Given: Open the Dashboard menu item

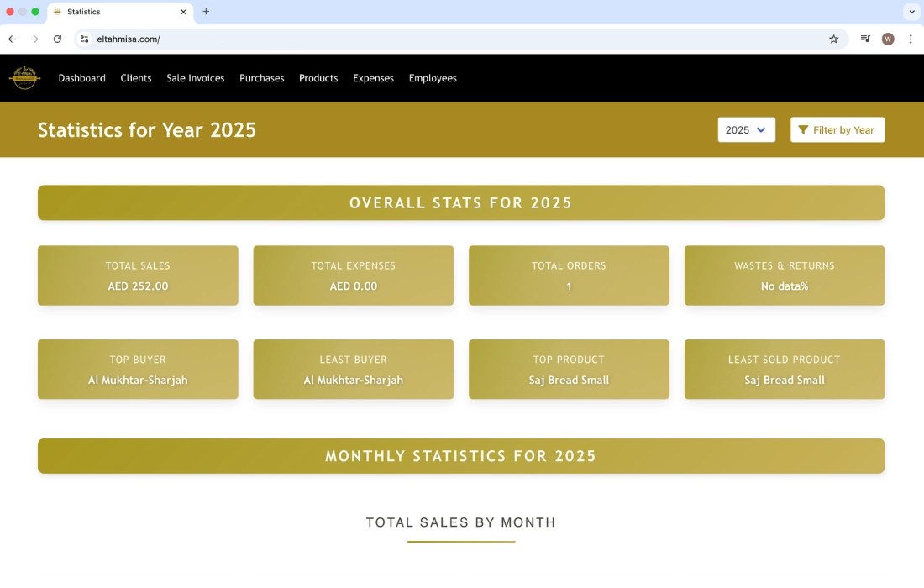Looking at the screenshot, I should (81, 78).
